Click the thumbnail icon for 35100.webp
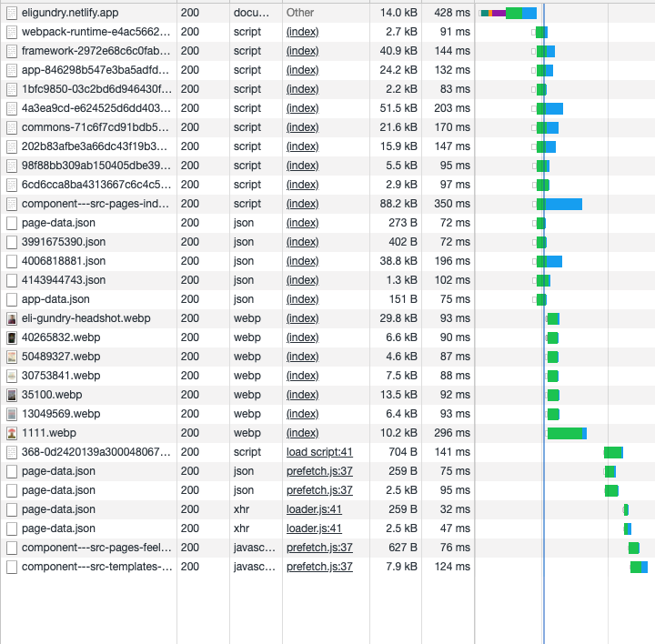Screen dimensions: 655x644 click(12, 396)
